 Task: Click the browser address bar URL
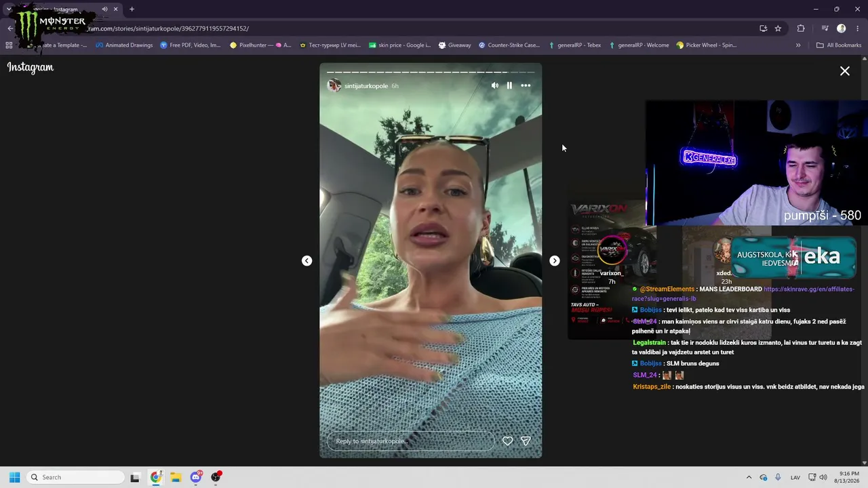point(167,28)
